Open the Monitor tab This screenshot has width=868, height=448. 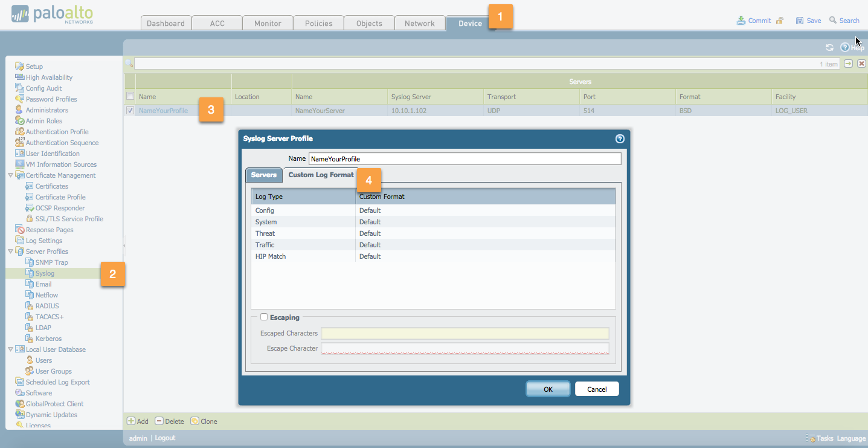[267, 23]
